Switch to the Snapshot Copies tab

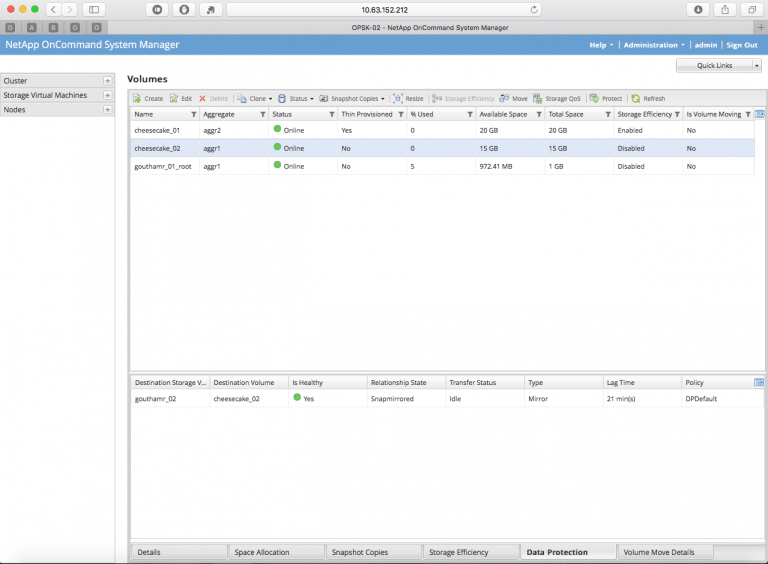(x=372, y=552)
